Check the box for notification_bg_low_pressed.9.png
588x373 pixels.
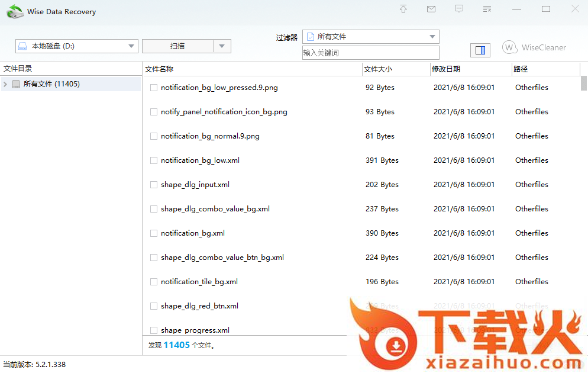coord(154,88)
